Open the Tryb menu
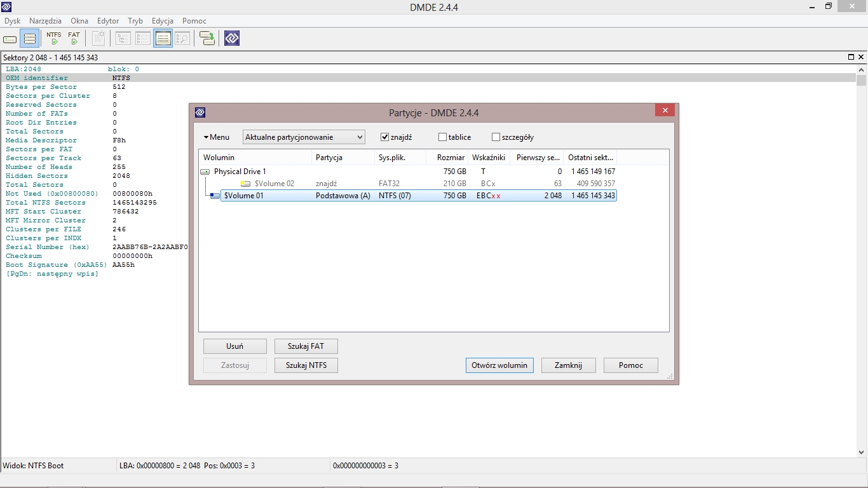Viewport: 868px width, 488px height. (x=135, y=21)
